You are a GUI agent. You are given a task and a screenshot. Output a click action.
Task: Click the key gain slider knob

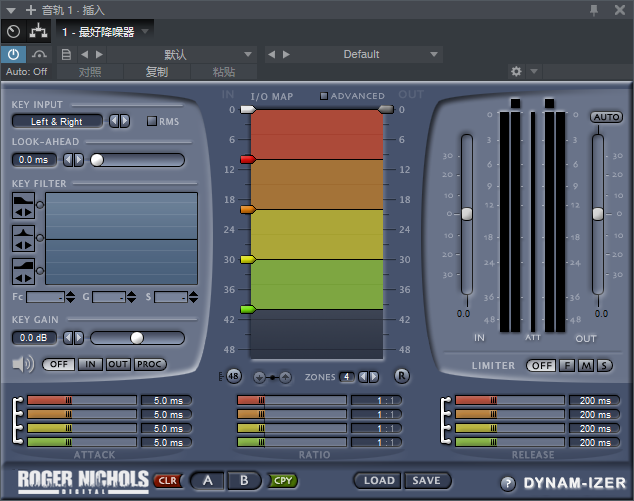pyautogui.click(x=137, y=338)
